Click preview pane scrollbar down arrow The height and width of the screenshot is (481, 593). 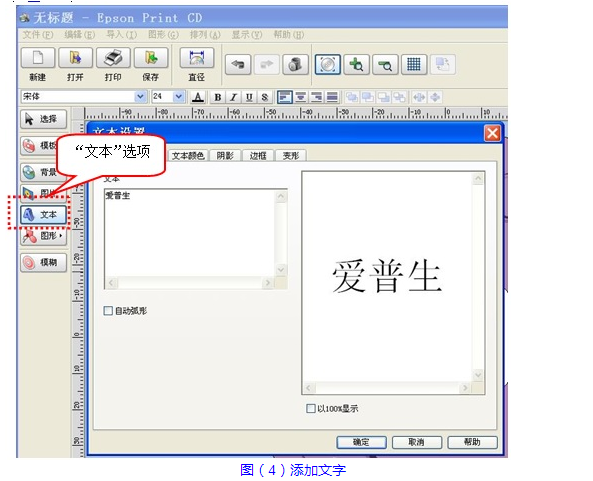(478, 375)
